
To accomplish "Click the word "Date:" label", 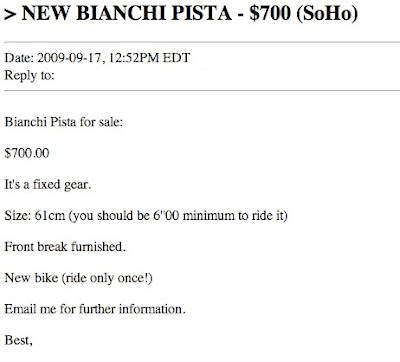I will [19, 58].
